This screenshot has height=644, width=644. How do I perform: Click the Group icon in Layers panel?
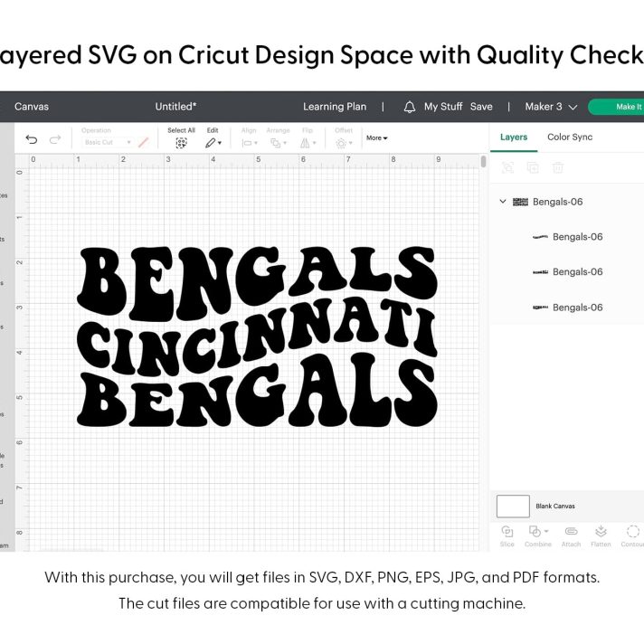[507, 167]
